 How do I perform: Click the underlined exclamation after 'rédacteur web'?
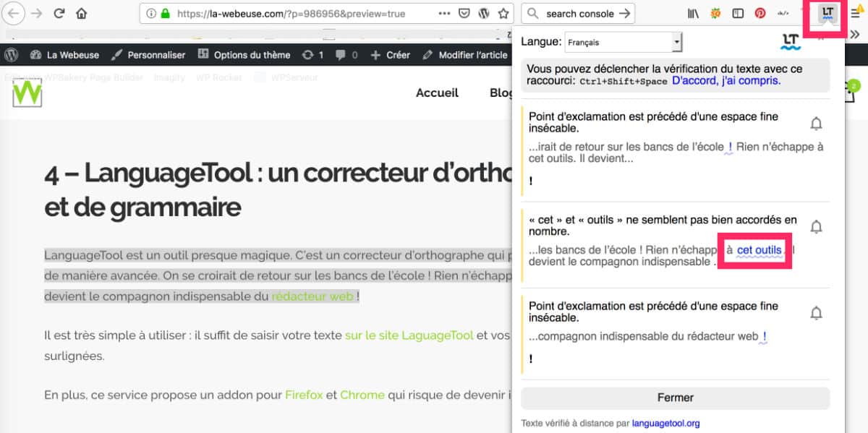click(765, 336)
